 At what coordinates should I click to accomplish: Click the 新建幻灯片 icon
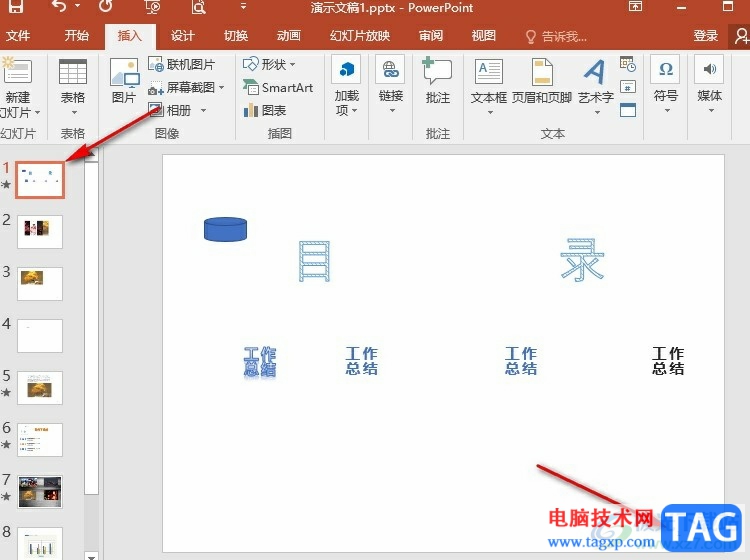coord(17,71)
